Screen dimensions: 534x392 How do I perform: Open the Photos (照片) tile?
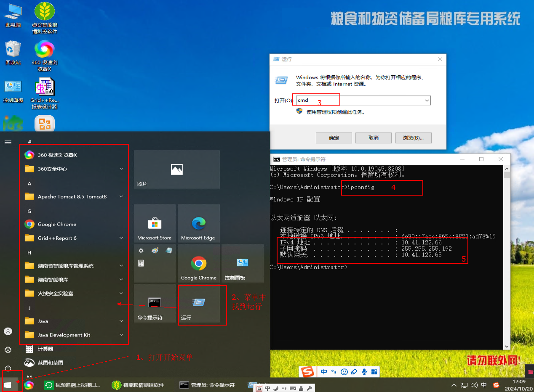tap(176, 170)
